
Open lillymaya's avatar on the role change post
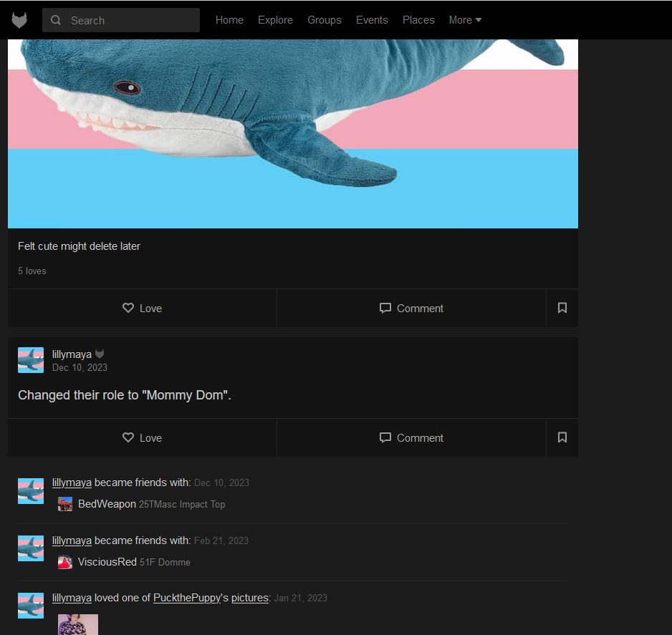tap(31, 360)
